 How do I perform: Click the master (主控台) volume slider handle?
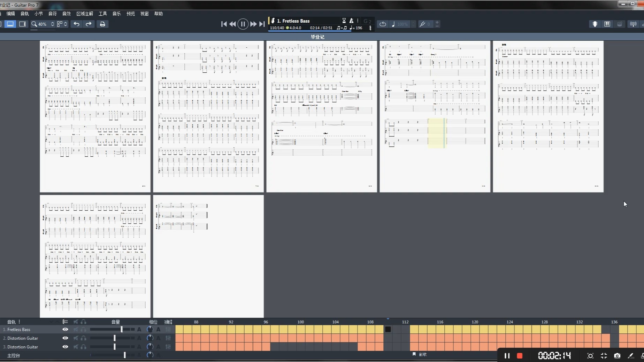coord(124,355)
